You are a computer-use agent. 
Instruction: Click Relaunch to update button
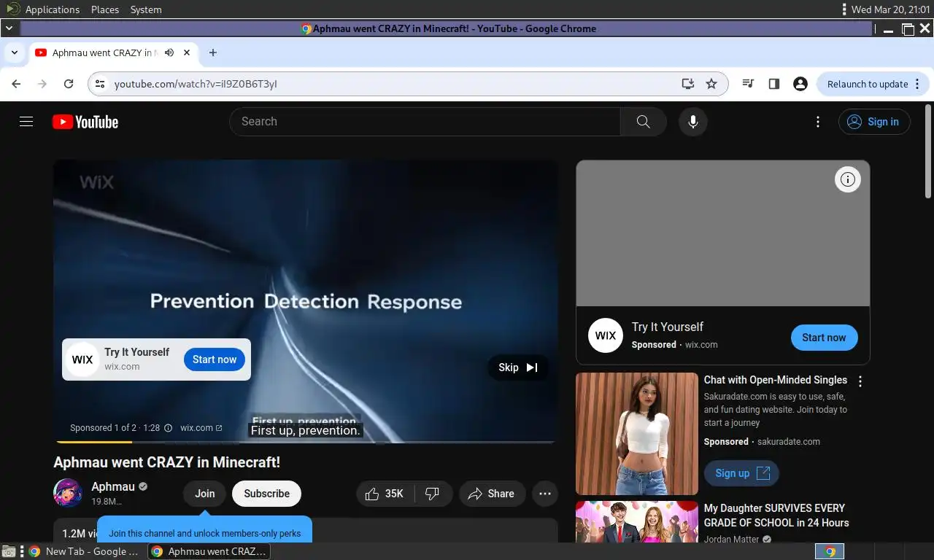point(873,84)
